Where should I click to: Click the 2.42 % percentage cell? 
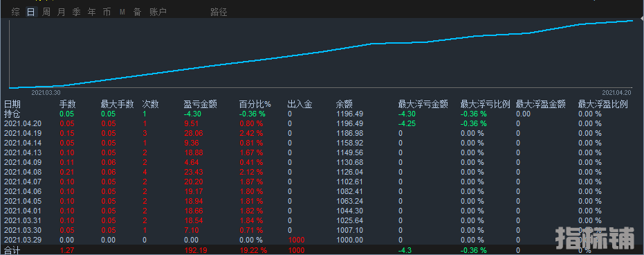(251, 133)
